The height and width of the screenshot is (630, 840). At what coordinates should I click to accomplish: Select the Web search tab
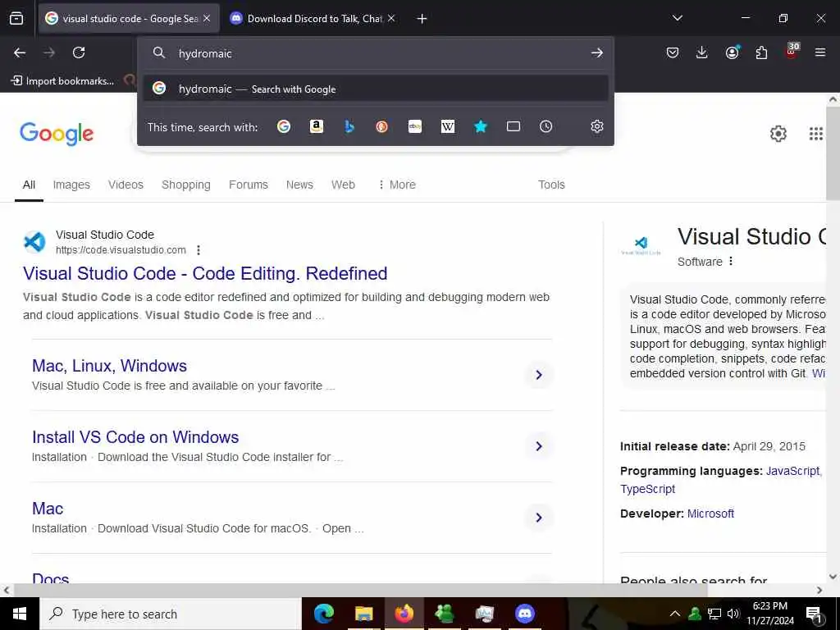[343, 185]
